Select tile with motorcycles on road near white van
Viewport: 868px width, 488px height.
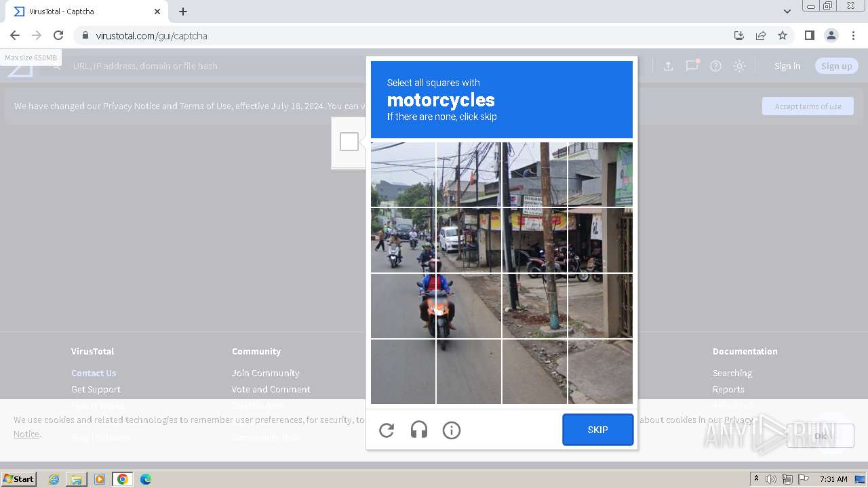coord(403,240)
